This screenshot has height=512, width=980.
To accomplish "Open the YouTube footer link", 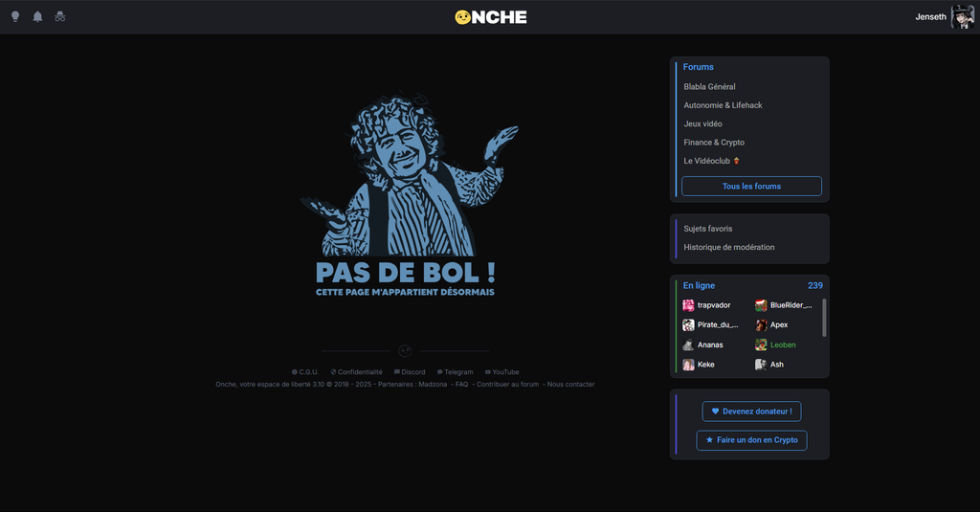I will coord(501,372).
